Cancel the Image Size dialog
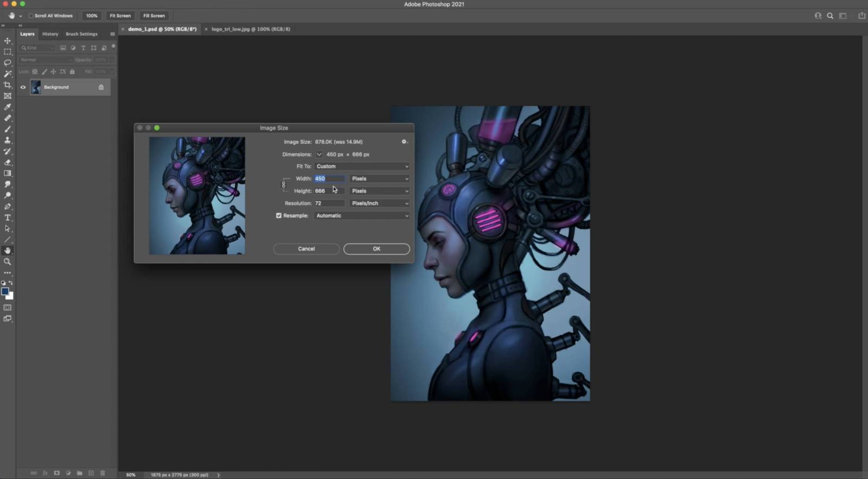Screen dimensions: 868x479 point(306,249)
